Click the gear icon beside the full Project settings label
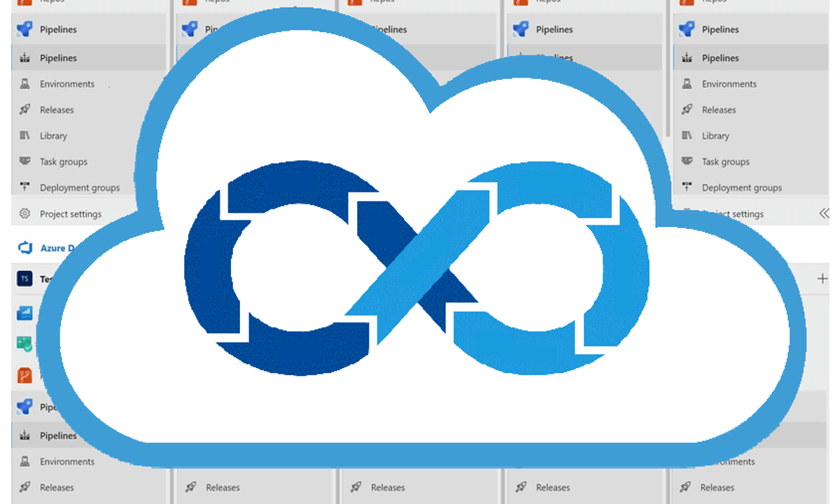840x504 pixels. pyautogui.click(x=25, y=213)
